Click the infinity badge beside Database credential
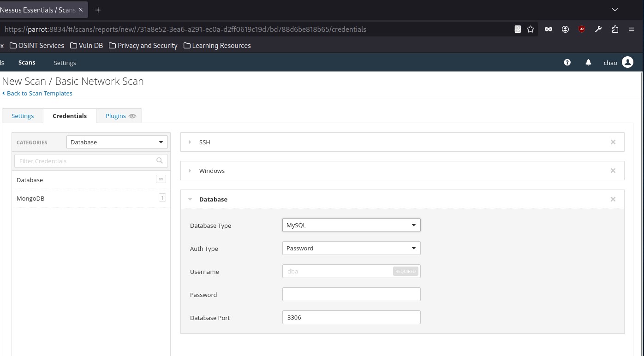 (x=161, y=179)
